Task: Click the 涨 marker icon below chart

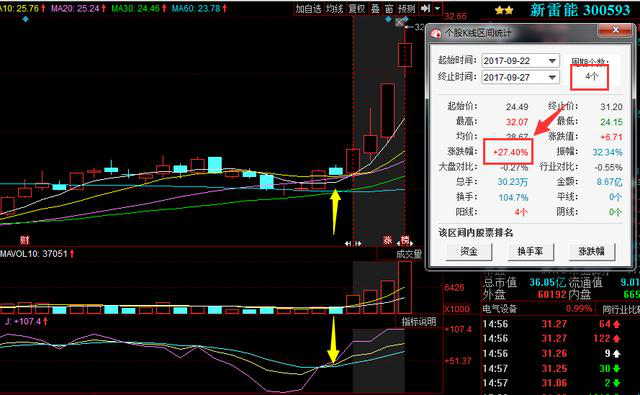Action: (387, 240)
